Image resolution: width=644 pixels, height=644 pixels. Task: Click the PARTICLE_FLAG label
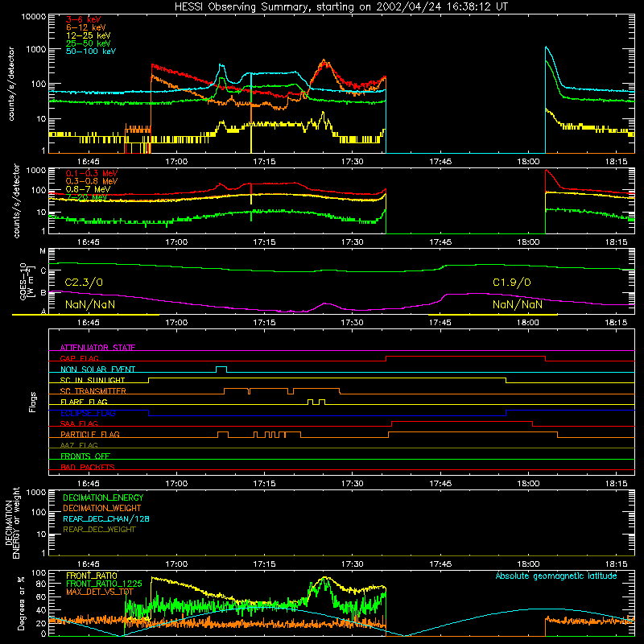point(90,435)
